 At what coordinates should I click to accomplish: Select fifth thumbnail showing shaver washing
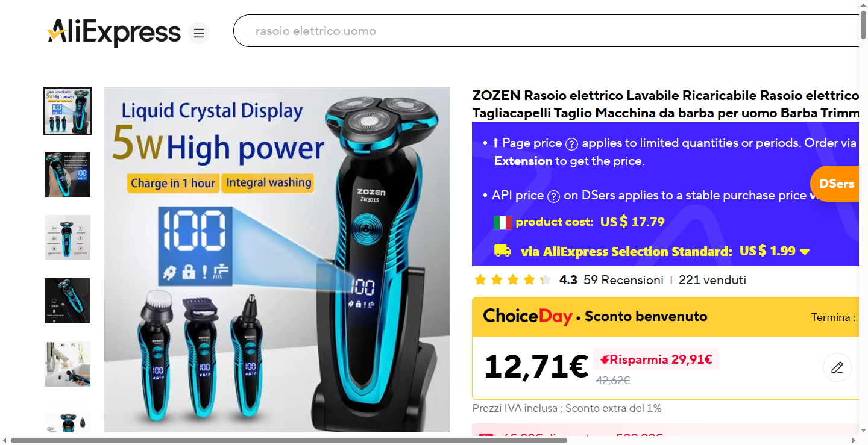[x=68, y=364]
